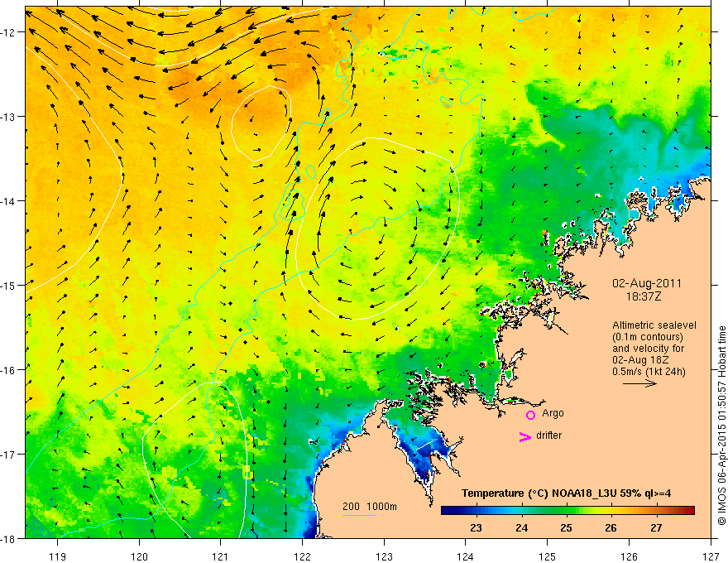728x563 pixels.
Task: Click the '200 1000m' depth label
Action: pyautogui.click(x=370, y=507)
